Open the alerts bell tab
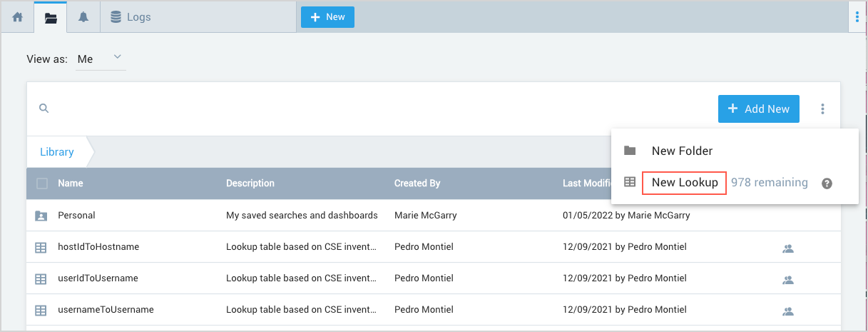This screenshot has width=868, height=332. (83, 17)
